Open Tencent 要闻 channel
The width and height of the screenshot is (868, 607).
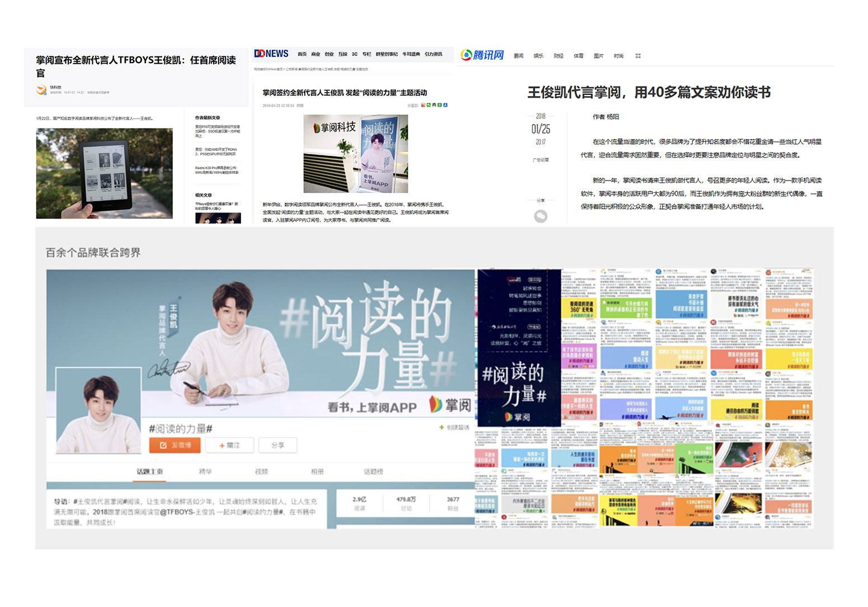518,56
